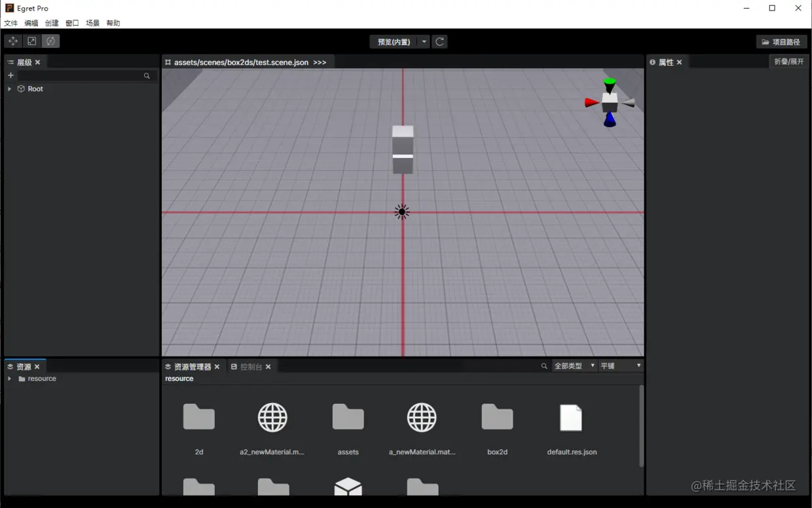The width and height of the screenshot is (812, 508).
Task: Close the 资源管理器 asset manager tab
Action: click(x=217, y=367)
